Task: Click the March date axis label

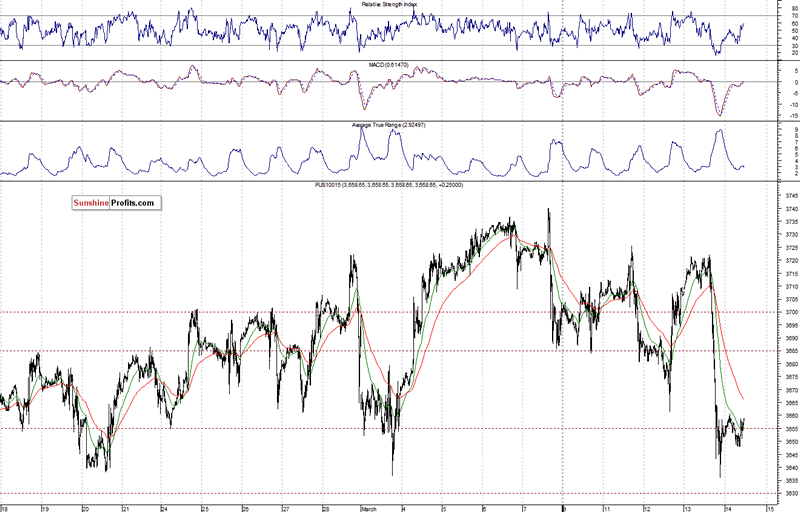Action: [x=368, y=508]
